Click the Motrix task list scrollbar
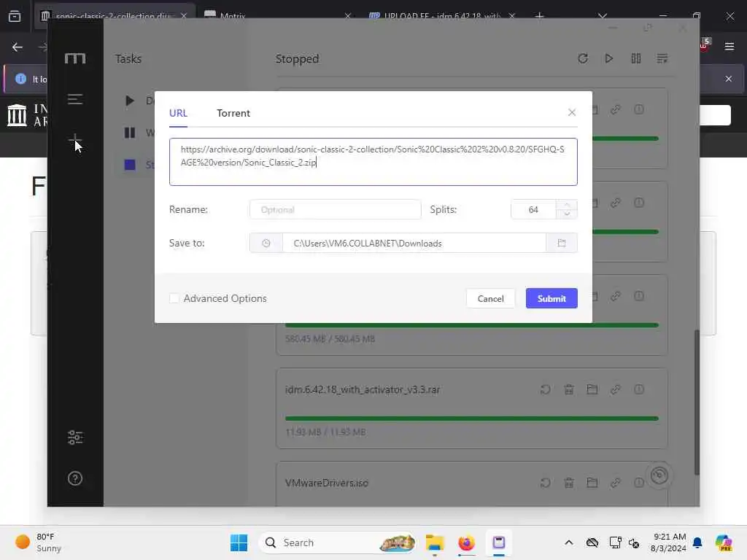Viewport: 747px width, 560px height. point(697,402)
